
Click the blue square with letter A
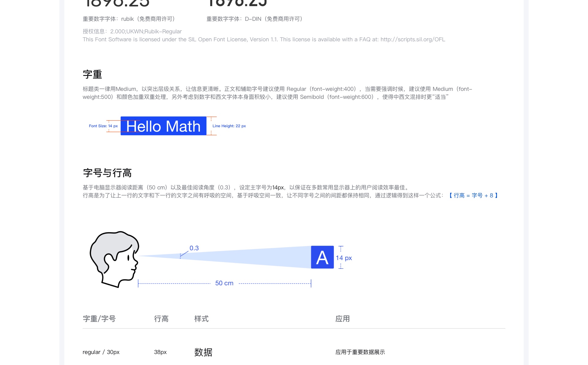tap(322, 257)
